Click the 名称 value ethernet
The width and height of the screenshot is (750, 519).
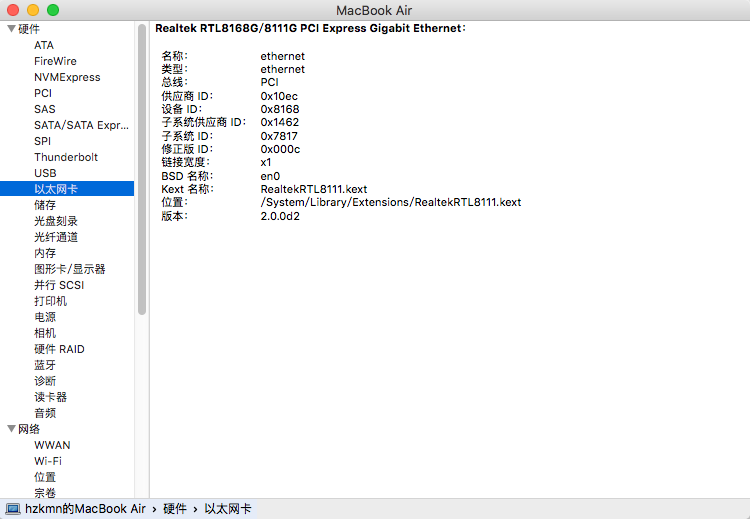[283, 56]
